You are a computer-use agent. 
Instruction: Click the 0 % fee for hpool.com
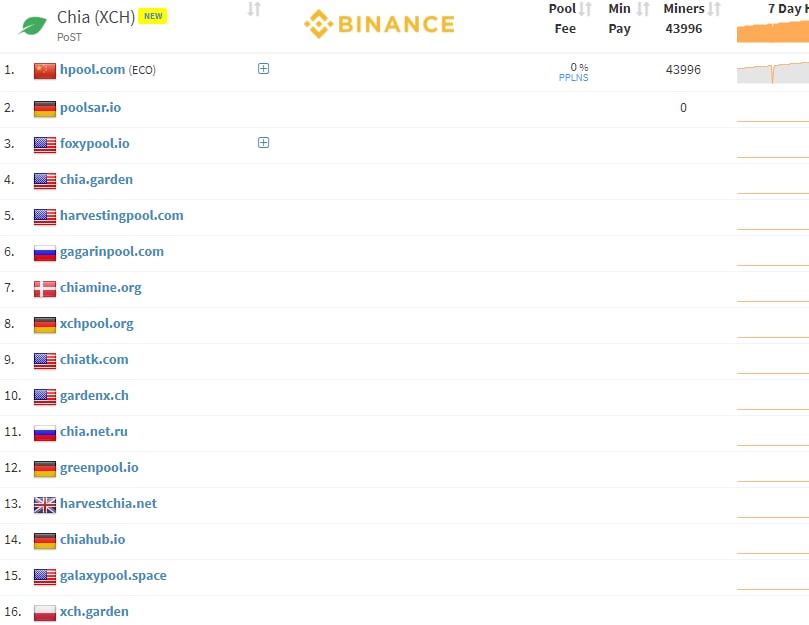[x=579, y=67]
